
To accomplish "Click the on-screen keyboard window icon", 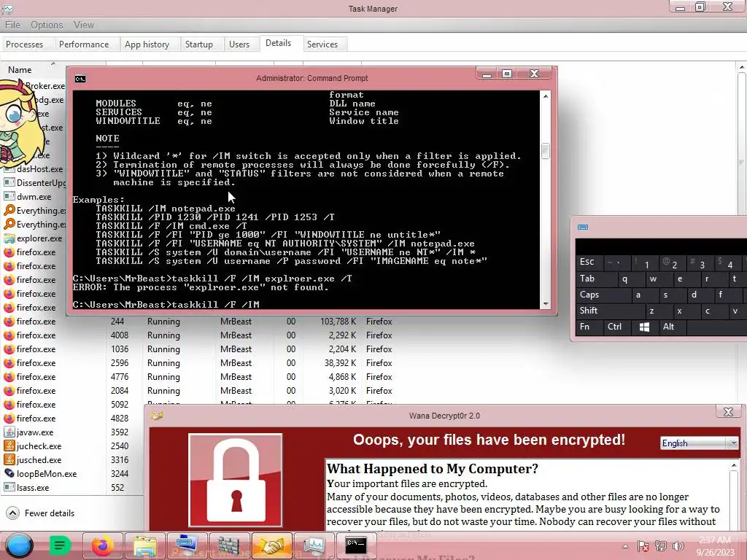I will (x=583, y=227).
